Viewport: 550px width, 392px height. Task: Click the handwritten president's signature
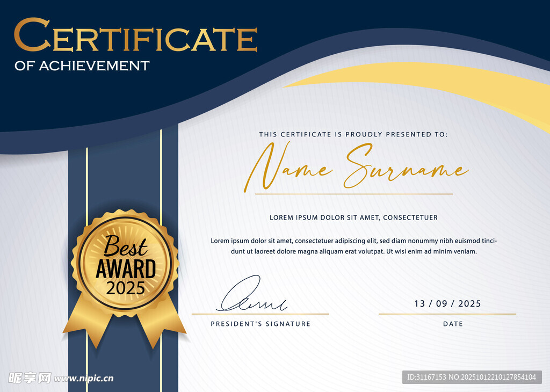click(x=251, y=294)
